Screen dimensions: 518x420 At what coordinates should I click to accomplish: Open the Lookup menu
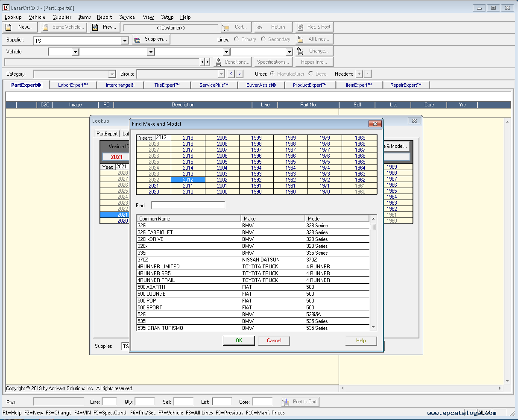point(13,17)
